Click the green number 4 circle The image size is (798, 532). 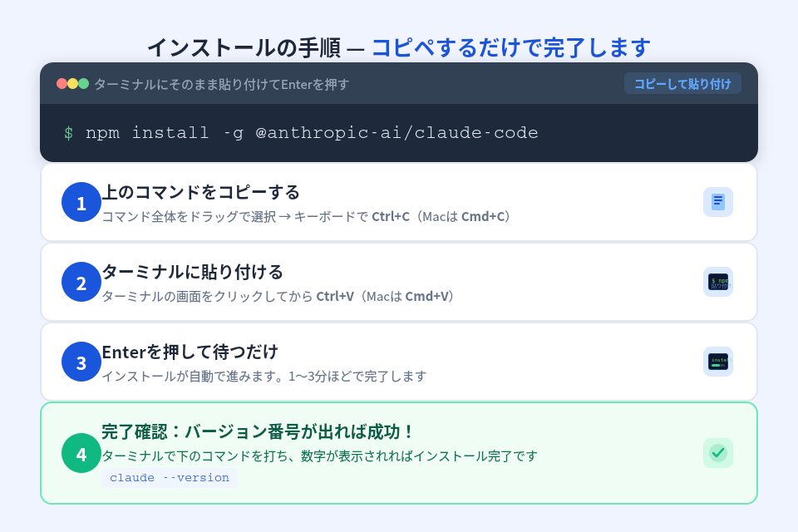[81, 452]
